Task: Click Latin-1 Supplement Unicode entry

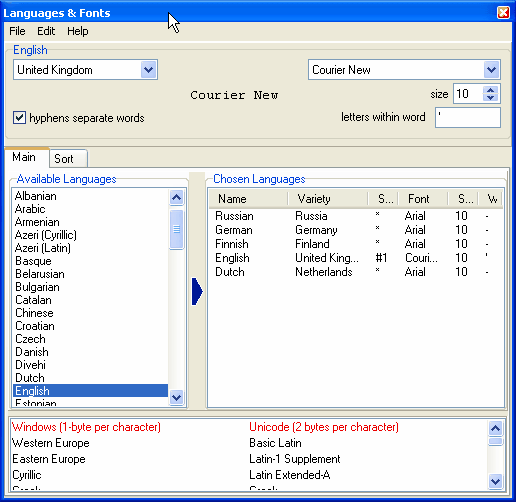Action: [x=295, y=459]
